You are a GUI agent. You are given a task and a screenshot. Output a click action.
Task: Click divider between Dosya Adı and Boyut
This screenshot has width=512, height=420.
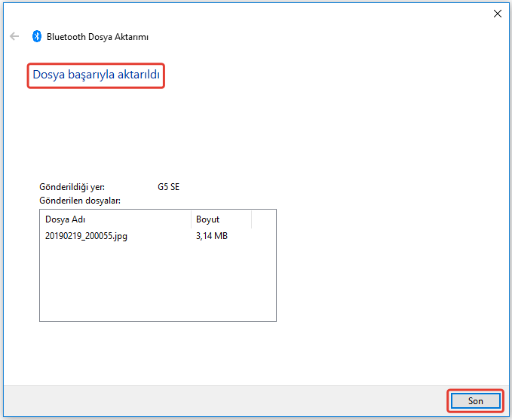pos(191,219)
